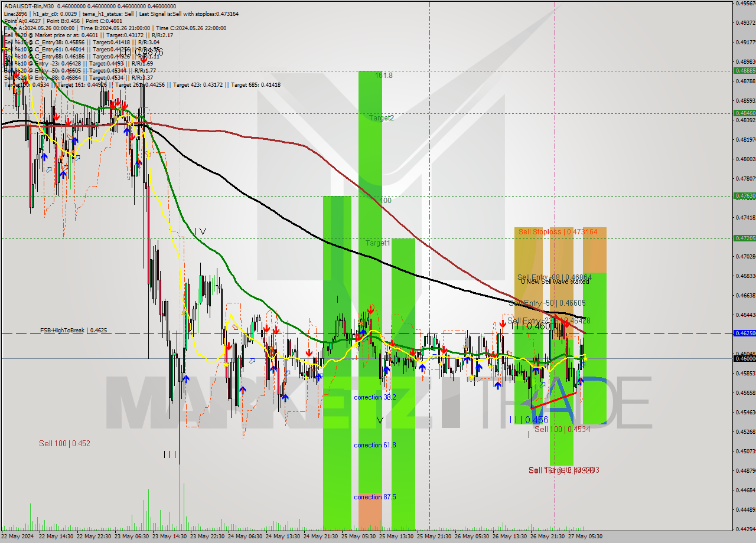Click the 'Sell Entry -88 | 0.46864' label
Image resolution: width=756 pixels, height=543 pixels.
[x=555, y=277]
